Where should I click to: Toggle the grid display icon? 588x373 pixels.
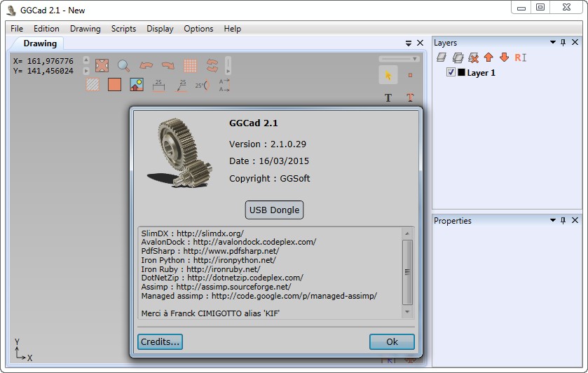(190, 66)
